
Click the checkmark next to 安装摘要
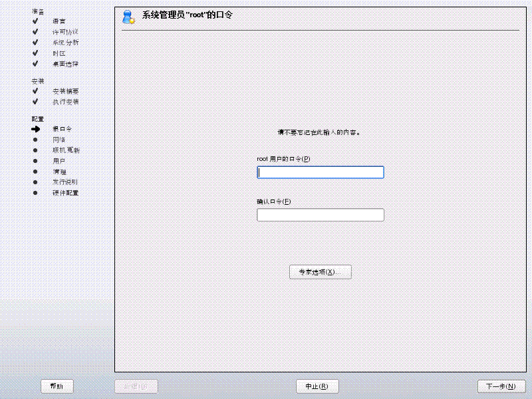tap(35, 91)
